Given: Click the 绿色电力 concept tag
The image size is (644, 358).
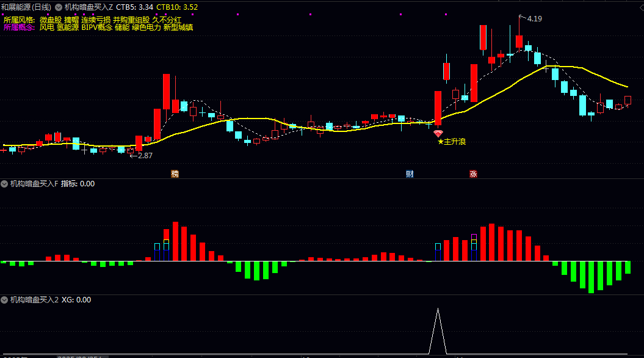Looking at the screenshot, I should [x=147, y=27].
